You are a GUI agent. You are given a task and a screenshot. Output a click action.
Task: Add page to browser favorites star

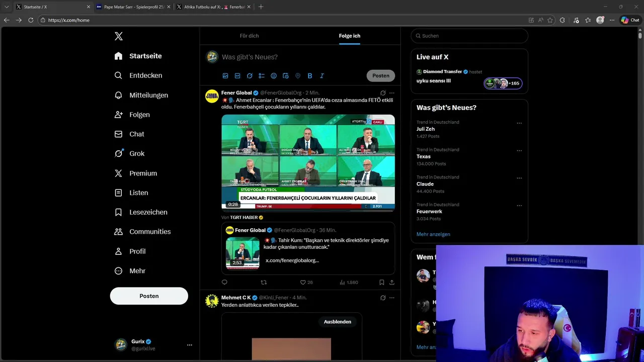click(550, 20)
